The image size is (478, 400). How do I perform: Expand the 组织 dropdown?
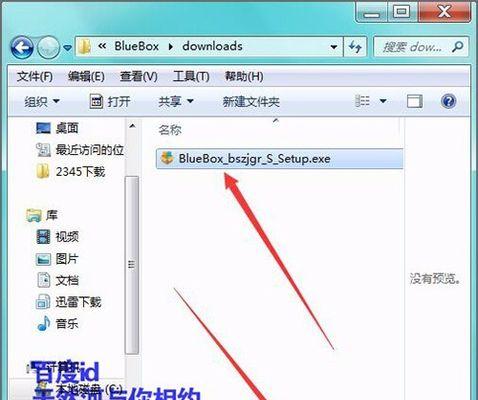(x=42, y=101)
